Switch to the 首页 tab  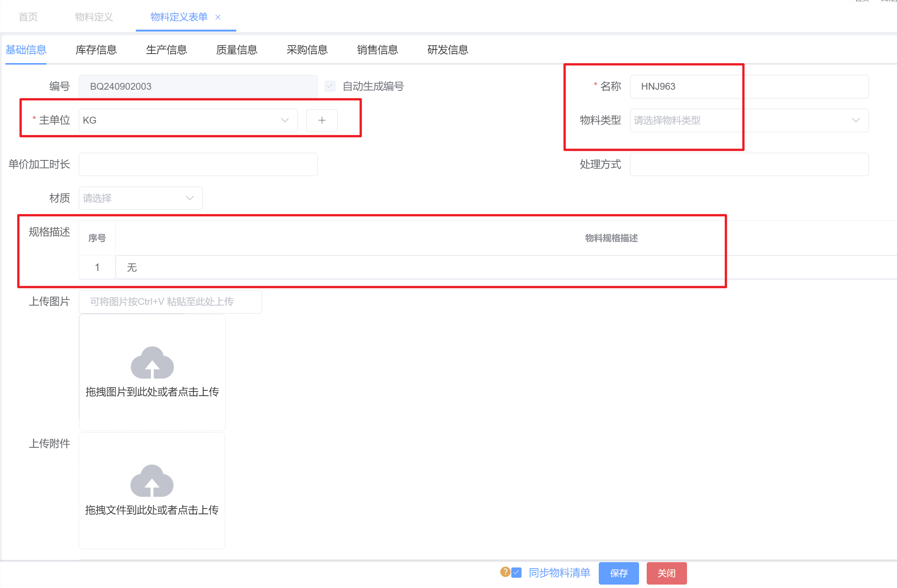point(28,17)
